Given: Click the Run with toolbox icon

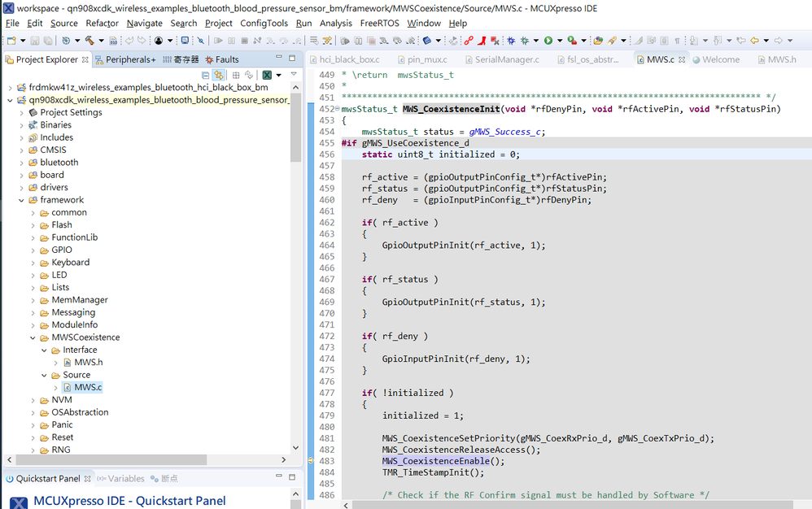Looking at the screenshot, I should pyautogui.click(x=572, y=41).
